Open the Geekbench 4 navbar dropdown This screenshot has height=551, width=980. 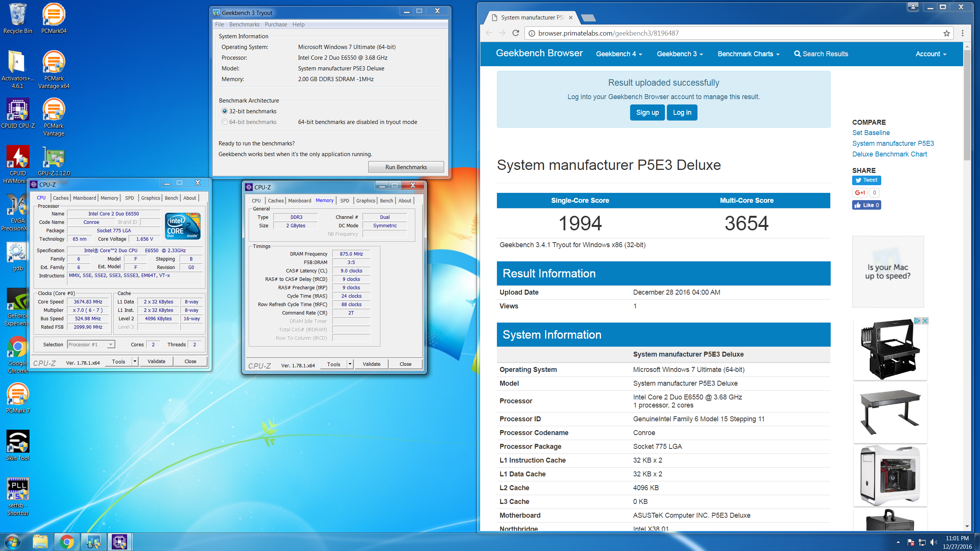619,54
